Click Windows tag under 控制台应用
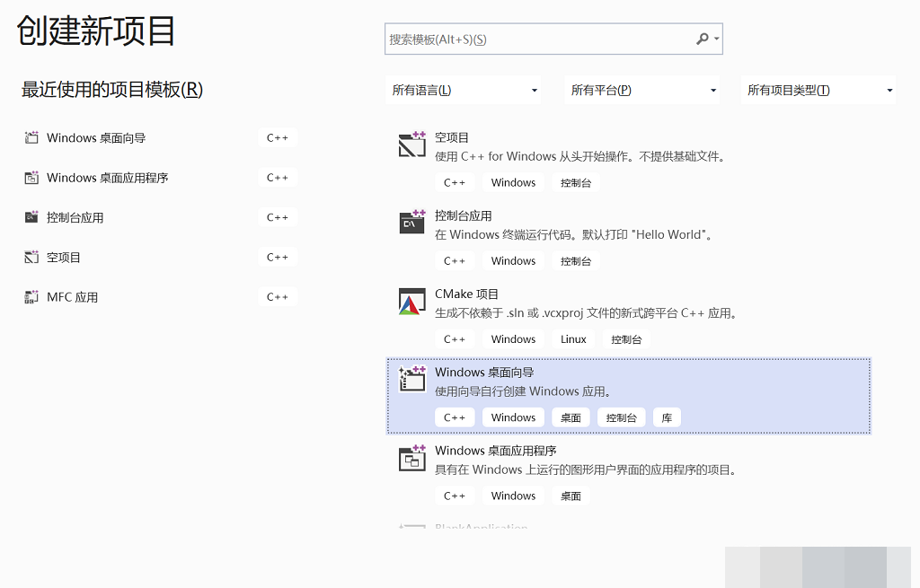 (513, 261)
